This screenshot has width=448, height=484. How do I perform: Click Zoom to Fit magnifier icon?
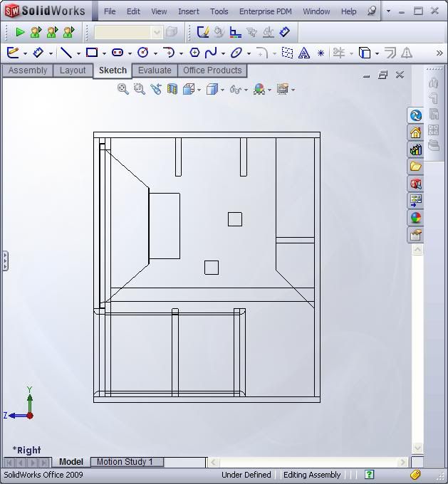click(x=123, y=89)
